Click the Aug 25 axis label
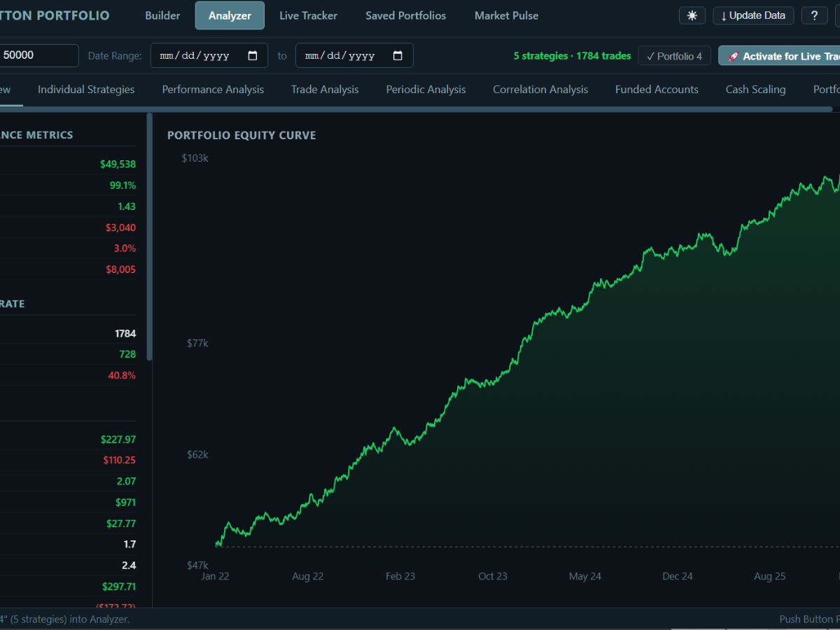 click(770, 577)
